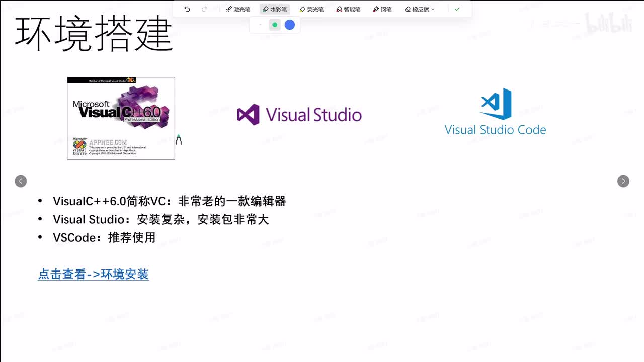Redo the annotation stroke

point(204,9)
